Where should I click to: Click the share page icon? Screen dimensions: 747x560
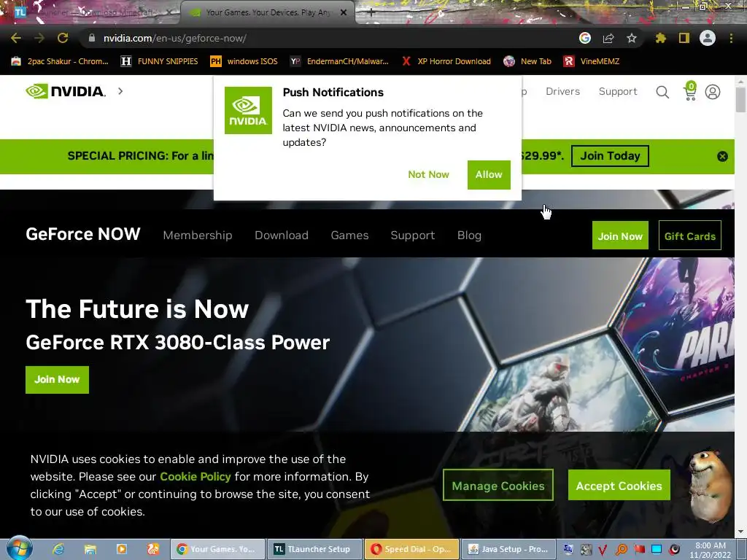(x=608, y=38)
